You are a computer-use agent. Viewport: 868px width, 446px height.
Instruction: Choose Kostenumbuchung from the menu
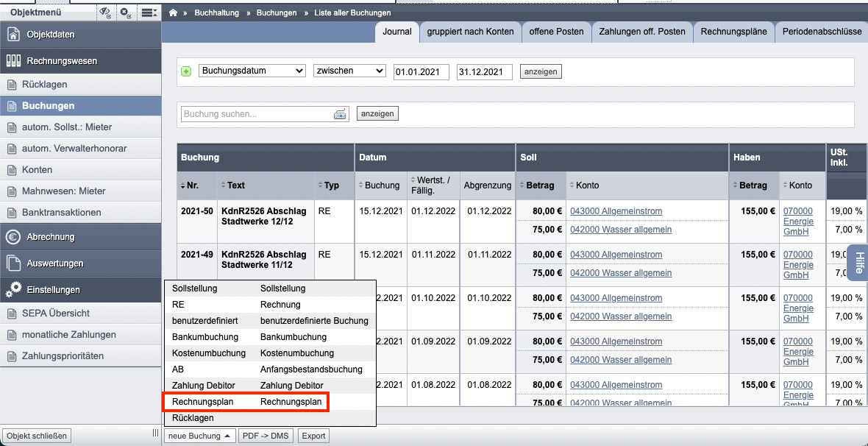coord(270,353)
